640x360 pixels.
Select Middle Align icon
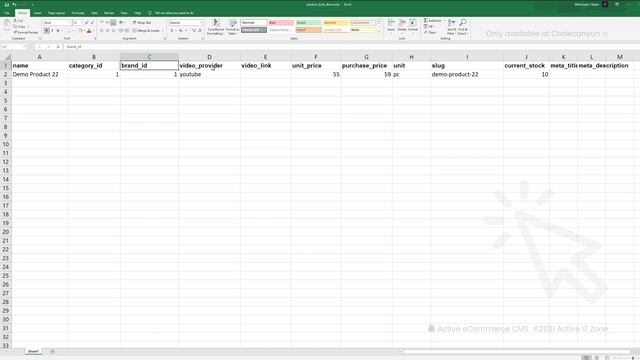click(107, 22)
